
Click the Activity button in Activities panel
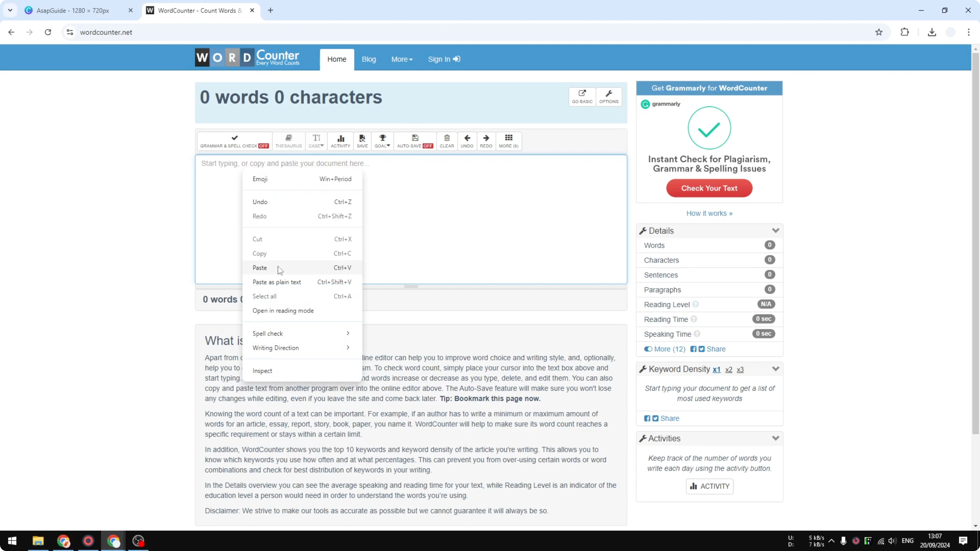709,486
